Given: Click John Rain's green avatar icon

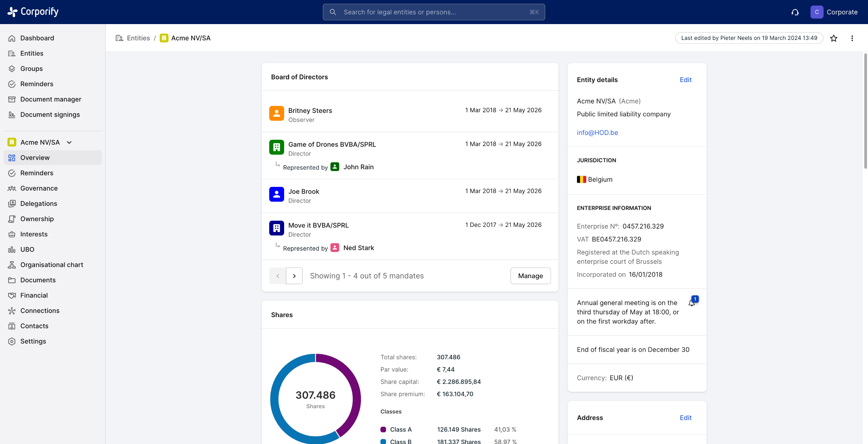Looking at the screenshot, I should click(x=335, y=167).
